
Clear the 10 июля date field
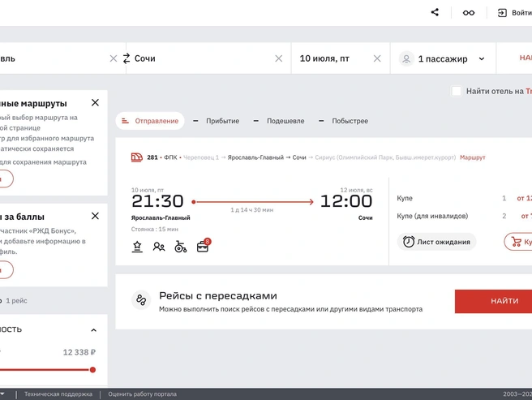pyautogui.click(x=377, y=58)
